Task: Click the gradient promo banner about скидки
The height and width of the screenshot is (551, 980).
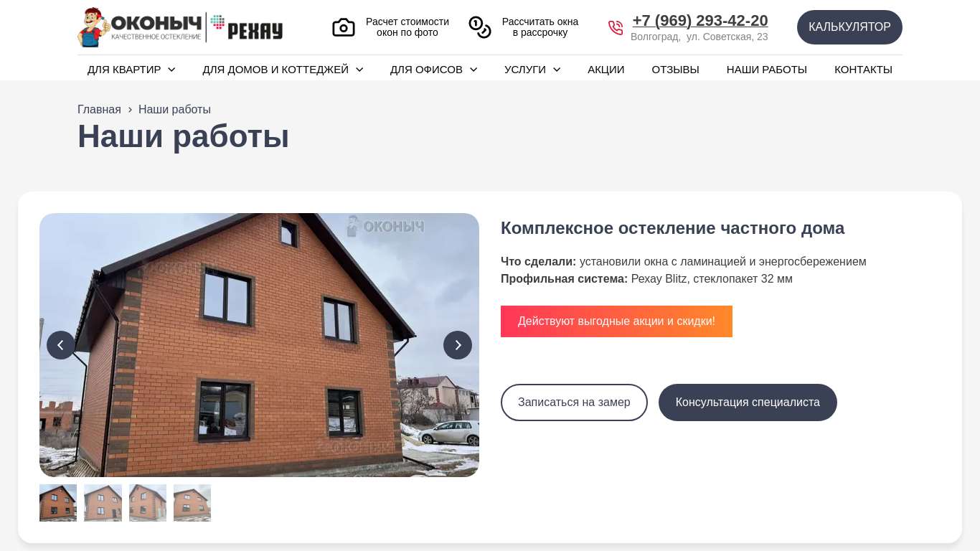Action: [616, 321]
